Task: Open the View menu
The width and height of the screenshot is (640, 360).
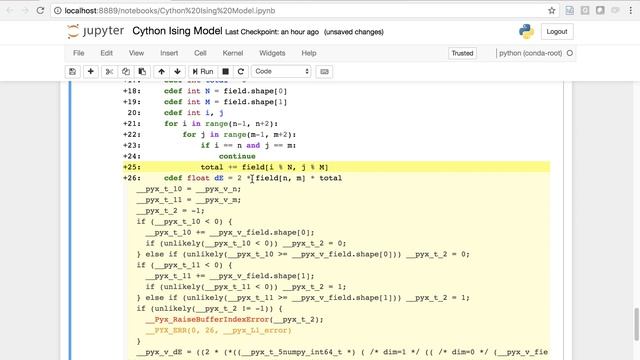Action: 136,53
